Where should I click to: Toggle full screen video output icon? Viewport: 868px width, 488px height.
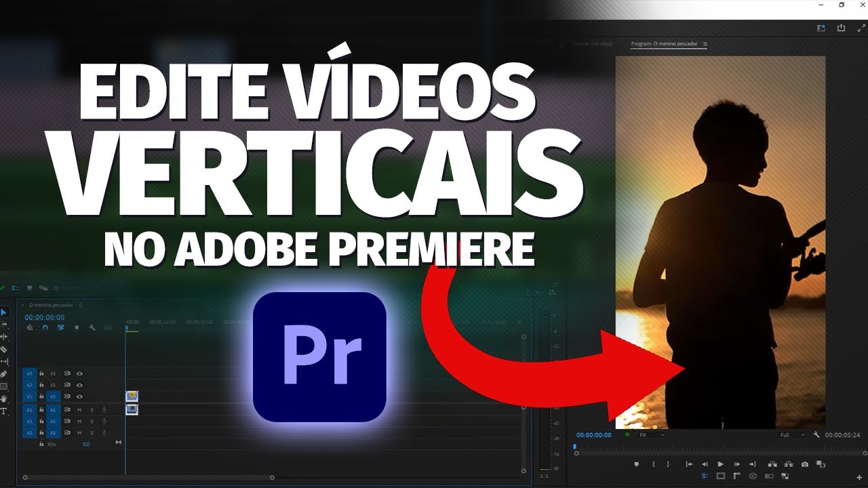pyautogui.click(x=861, y=28)
